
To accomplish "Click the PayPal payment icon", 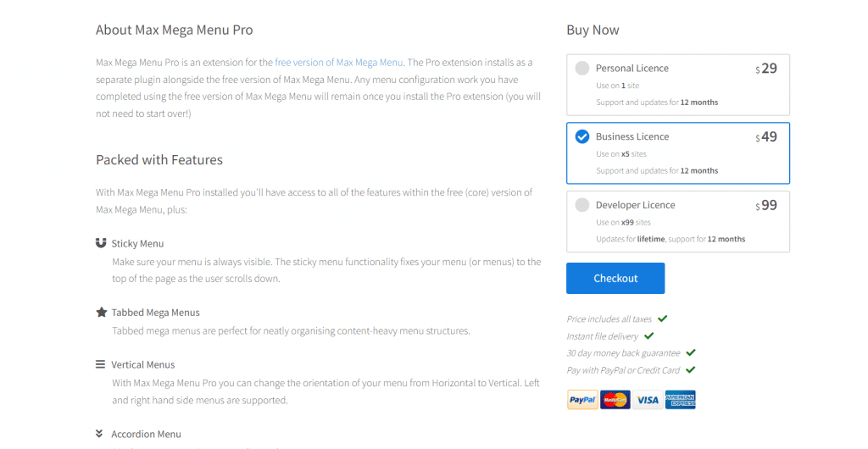I will [582, 400].
